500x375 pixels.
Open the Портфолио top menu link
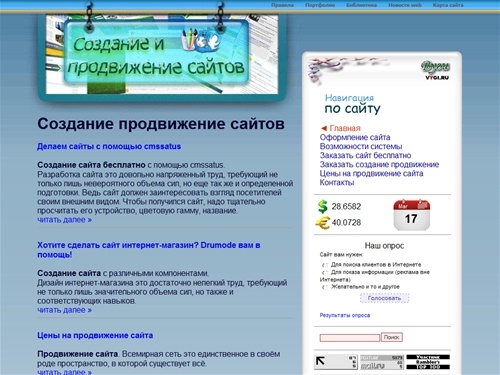[x=320, y=5]
